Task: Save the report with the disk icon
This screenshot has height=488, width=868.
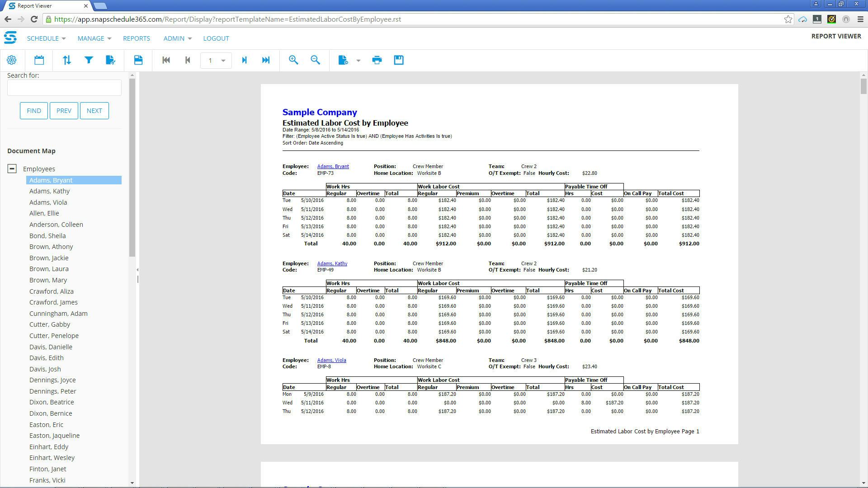Action: click(x=398, y=60)
